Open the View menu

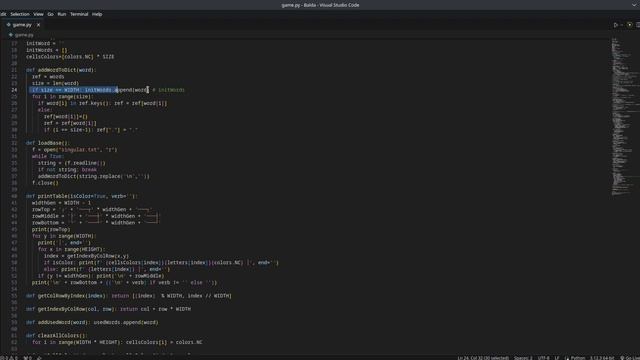click(38, 14)
